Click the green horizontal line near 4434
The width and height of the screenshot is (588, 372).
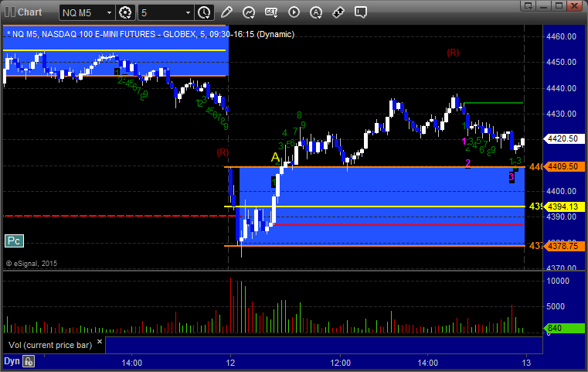pos(493,103)
